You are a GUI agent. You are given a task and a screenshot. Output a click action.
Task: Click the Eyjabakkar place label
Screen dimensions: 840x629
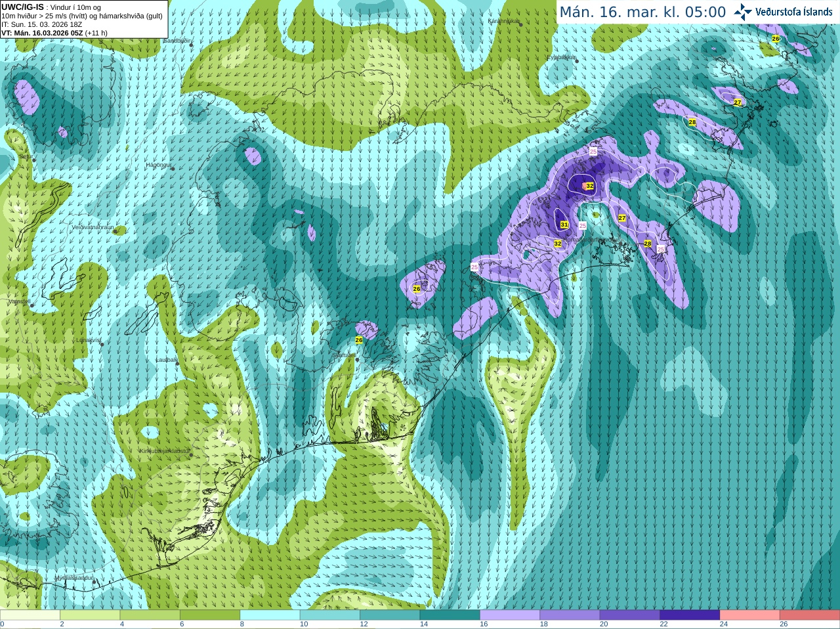point(561,57)
